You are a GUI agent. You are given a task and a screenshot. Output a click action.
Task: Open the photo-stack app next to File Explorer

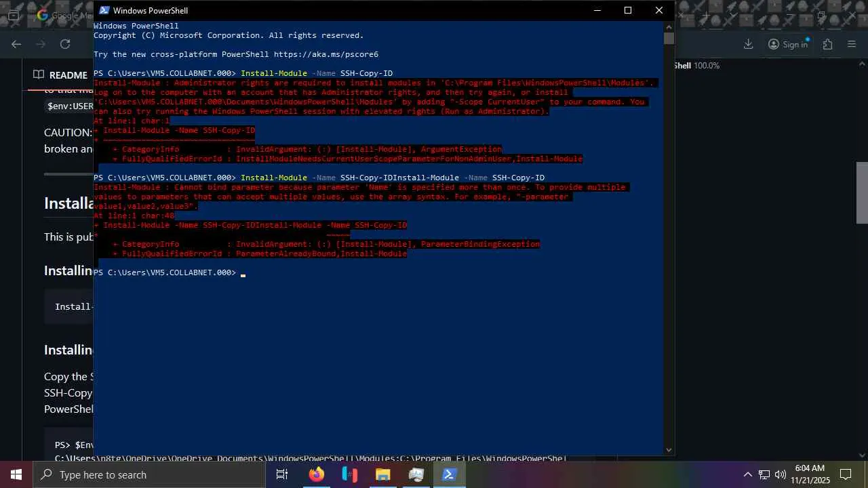pos(416,474)
